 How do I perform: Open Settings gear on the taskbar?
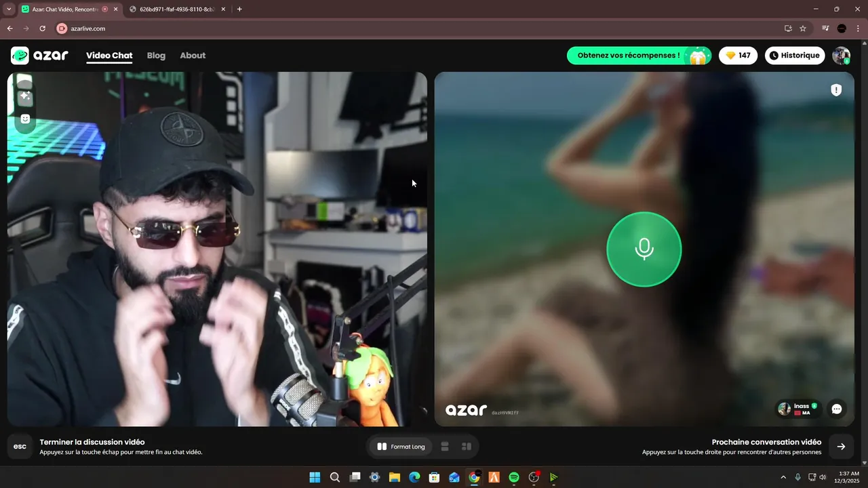(x=374, y=477)
